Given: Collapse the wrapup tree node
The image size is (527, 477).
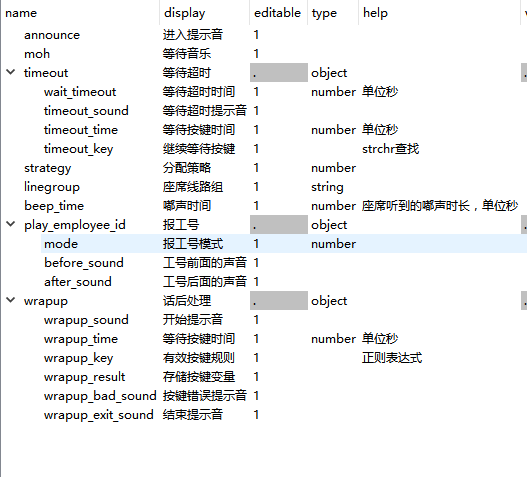Looking at the screenshot, I should [x=11, y=300].
